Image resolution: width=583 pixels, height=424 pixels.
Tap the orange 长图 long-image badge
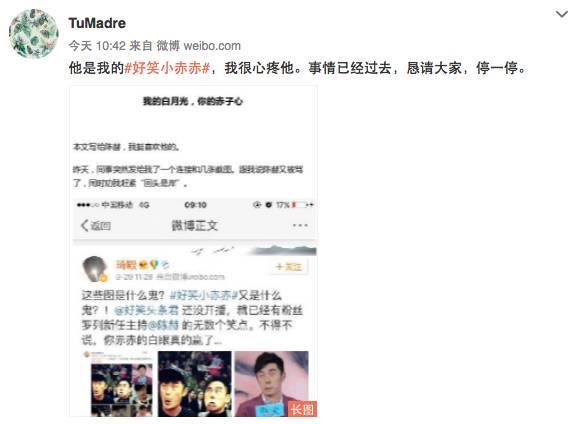pos(302,409)
